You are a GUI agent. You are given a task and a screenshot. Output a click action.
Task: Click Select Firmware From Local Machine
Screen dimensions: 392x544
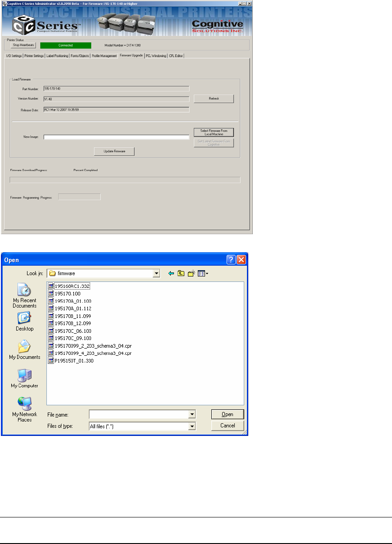pyautogui.click(x=214, y=132)
